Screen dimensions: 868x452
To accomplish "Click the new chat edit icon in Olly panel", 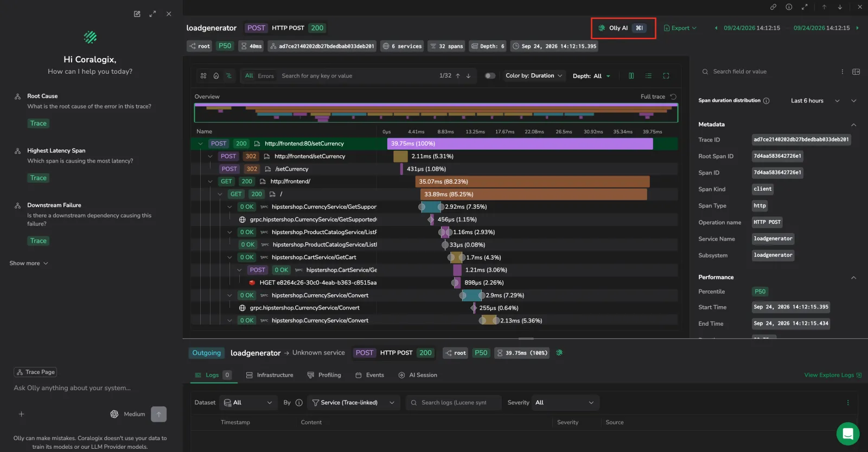I will 137,14.
